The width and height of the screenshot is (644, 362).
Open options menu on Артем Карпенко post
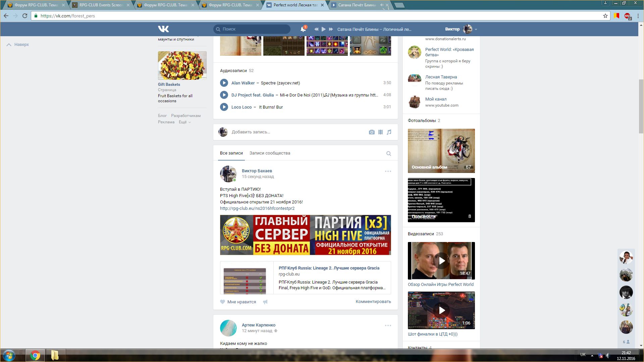388,325
